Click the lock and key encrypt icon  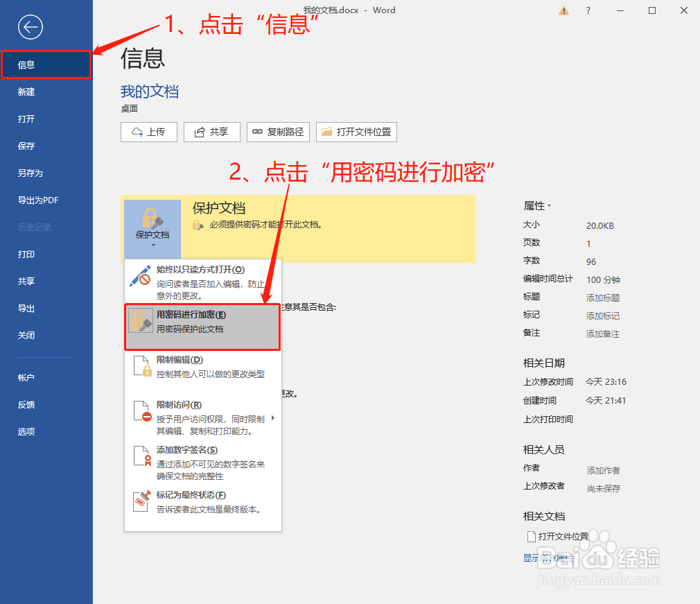[x=141, y=321]
